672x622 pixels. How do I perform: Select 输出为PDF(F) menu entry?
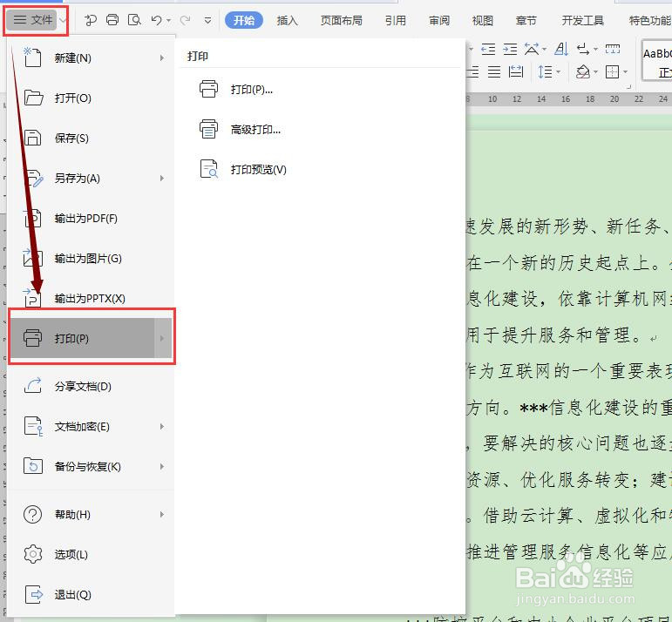pos(91,218)
